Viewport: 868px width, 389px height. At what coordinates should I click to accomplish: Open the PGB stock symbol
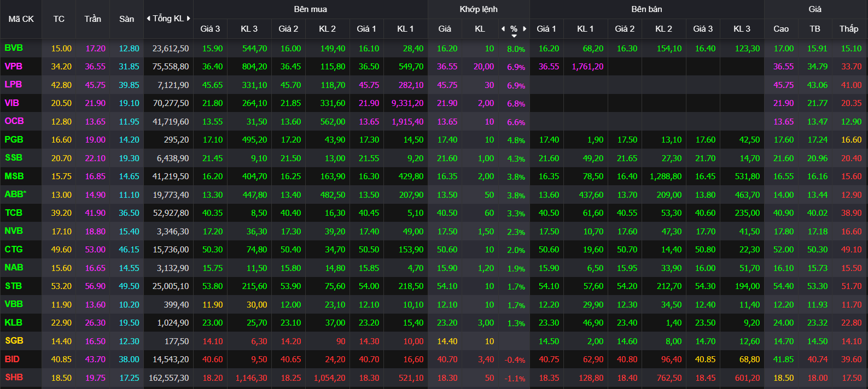tap(14, 139)
